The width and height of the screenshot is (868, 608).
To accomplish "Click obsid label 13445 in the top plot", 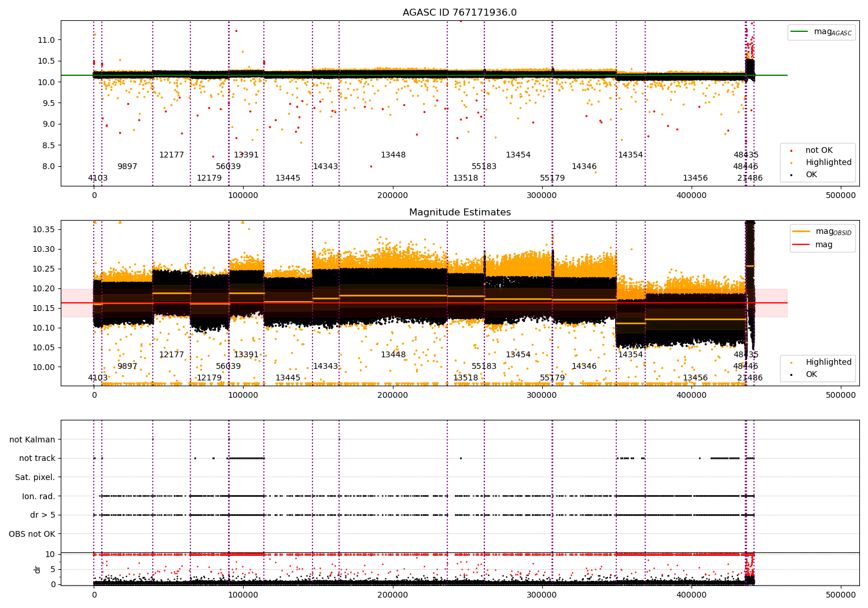I will tap(288, 178).
